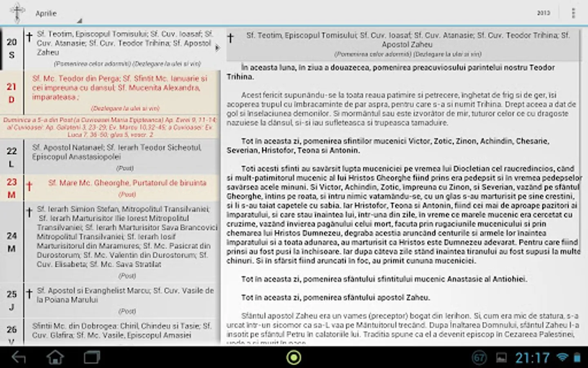Tap the green circle icon in navigation bar
The width and height of the screenshot is (588, 368).
coord(294,357)
